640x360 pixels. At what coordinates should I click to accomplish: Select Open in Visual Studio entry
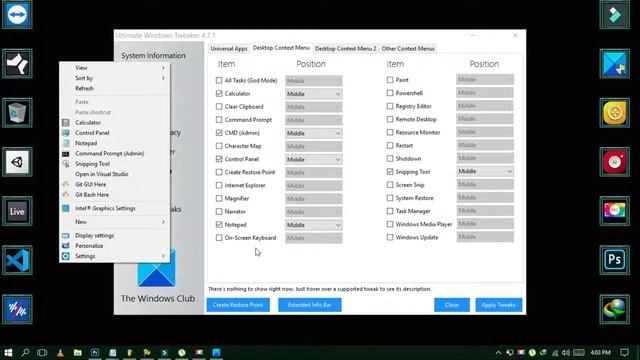(102, 174)
